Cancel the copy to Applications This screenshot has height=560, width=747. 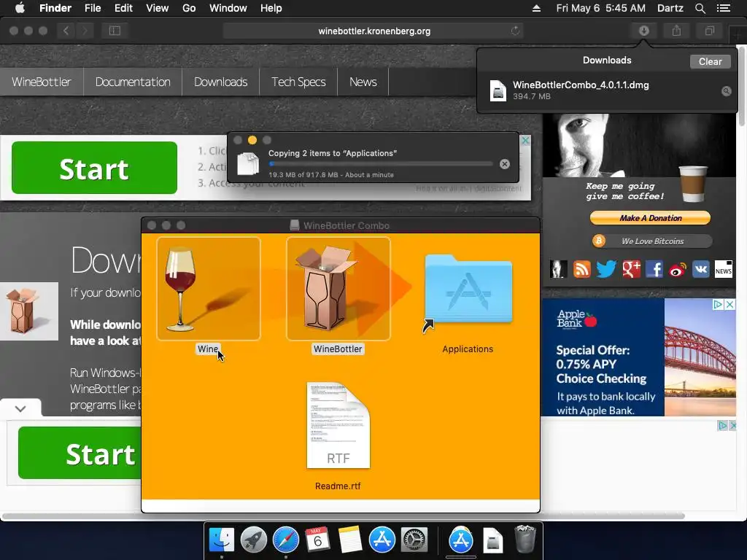[x=505, y=164]
